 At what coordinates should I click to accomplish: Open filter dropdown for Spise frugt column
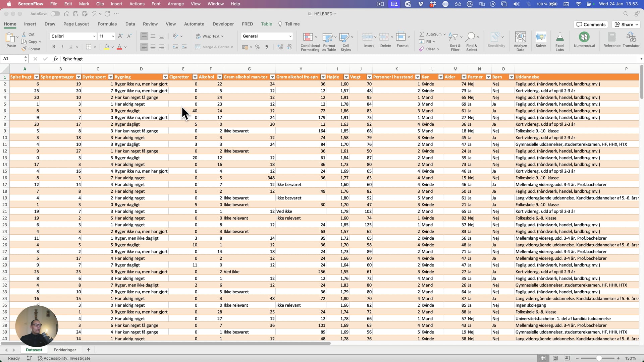pyautogui.click(x=37, y=77)
